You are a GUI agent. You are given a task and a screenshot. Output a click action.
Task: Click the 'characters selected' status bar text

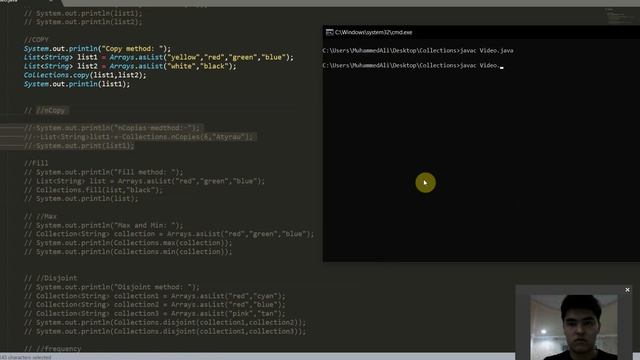(x=26, y=357)
